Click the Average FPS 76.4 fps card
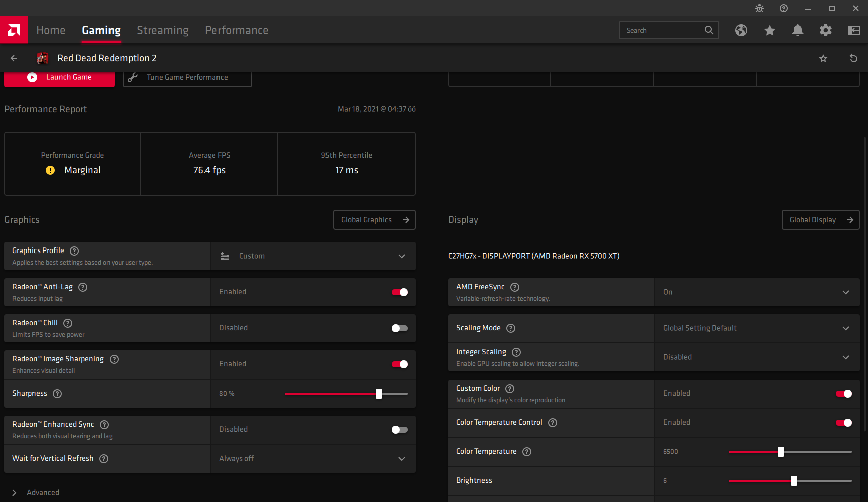Image resolution: width=868 pixels, height=502 pixels. 209,164
